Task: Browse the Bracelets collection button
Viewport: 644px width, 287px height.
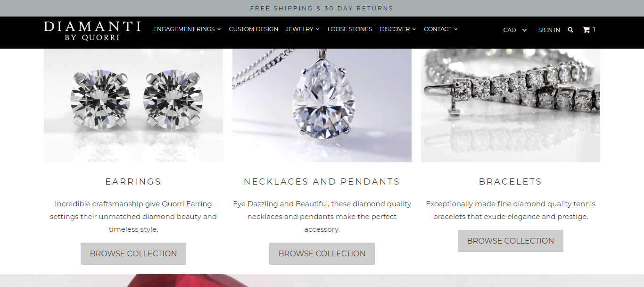Action: (x=511, y=241)
